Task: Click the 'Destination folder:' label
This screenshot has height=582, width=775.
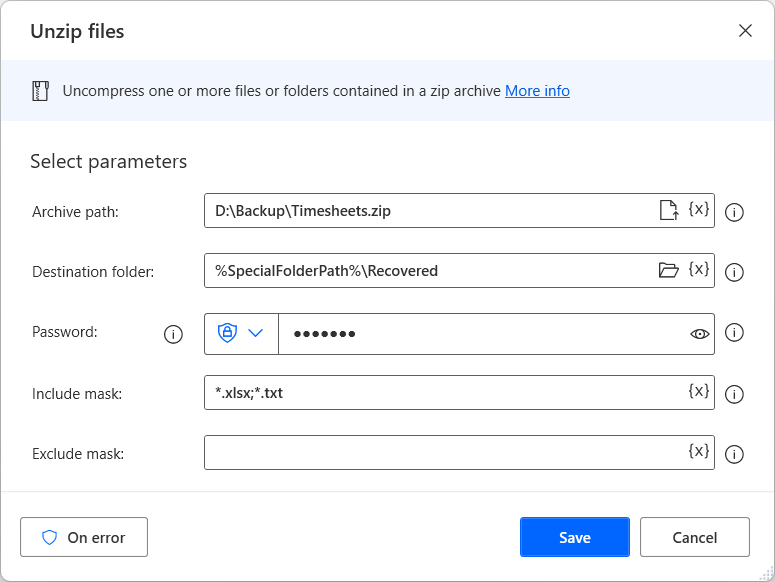Action: [x=93, y=272]
